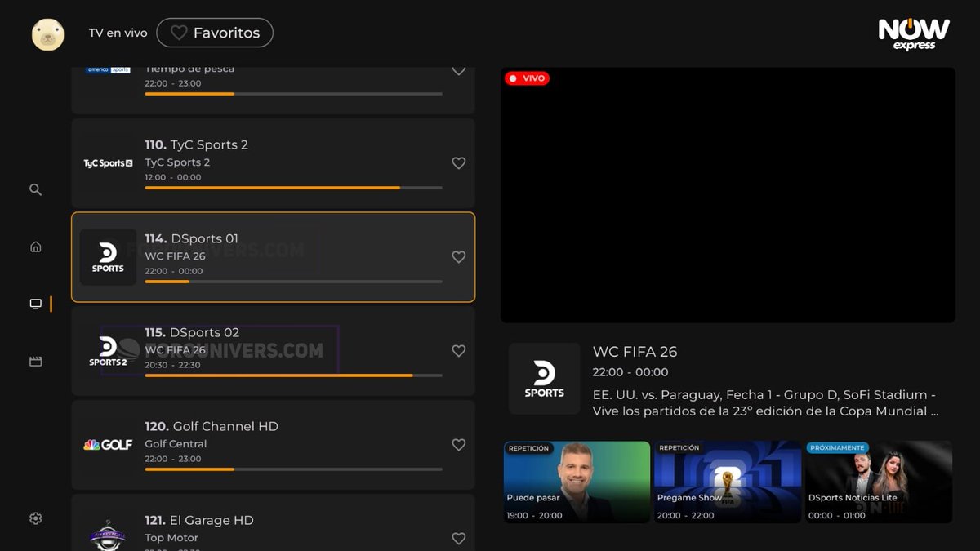This screenshot has height=551, width=980.
Task: Click the EE. UU. vs. Paraguay description text
Action: pos(765,402)
